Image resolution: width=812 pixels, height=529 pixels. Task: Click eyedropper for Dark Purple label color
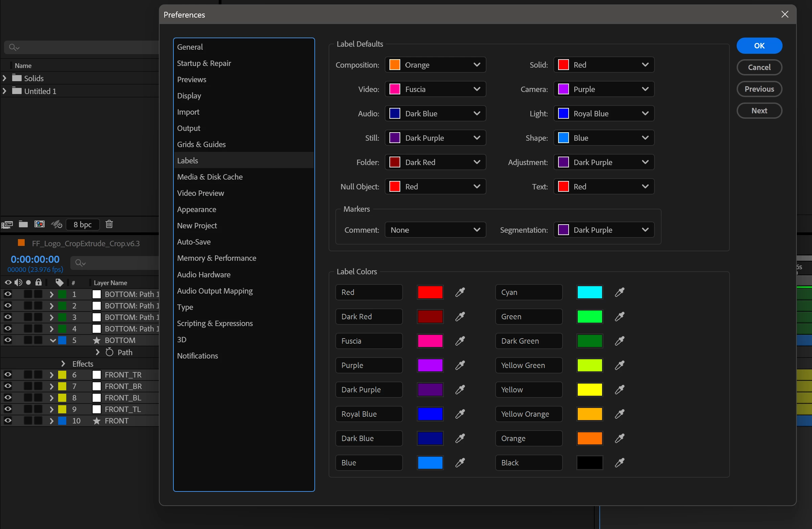tap(460, 389)
